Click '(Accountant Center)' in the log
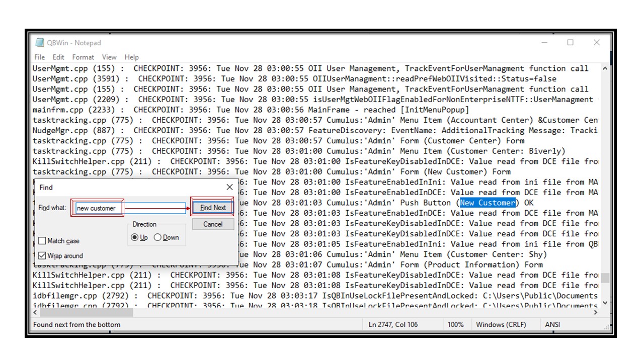The width and height of the screenshot is (644, 362). (490, 120)
